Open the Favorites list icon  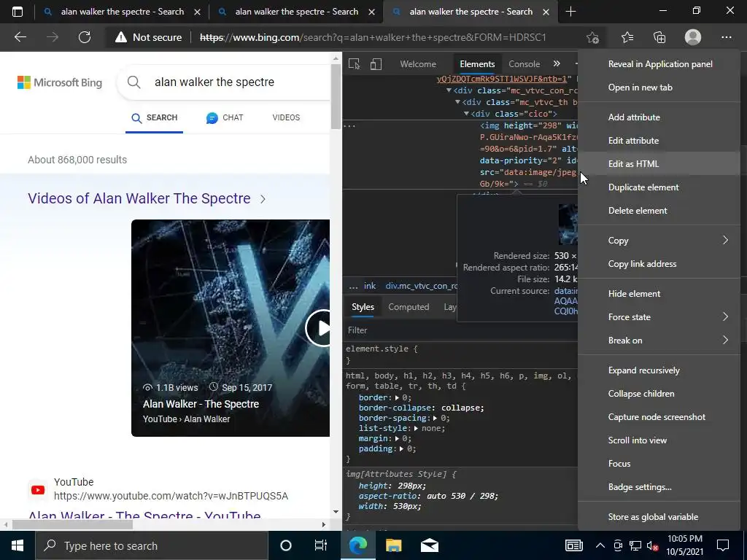click(x=627, y=37)
